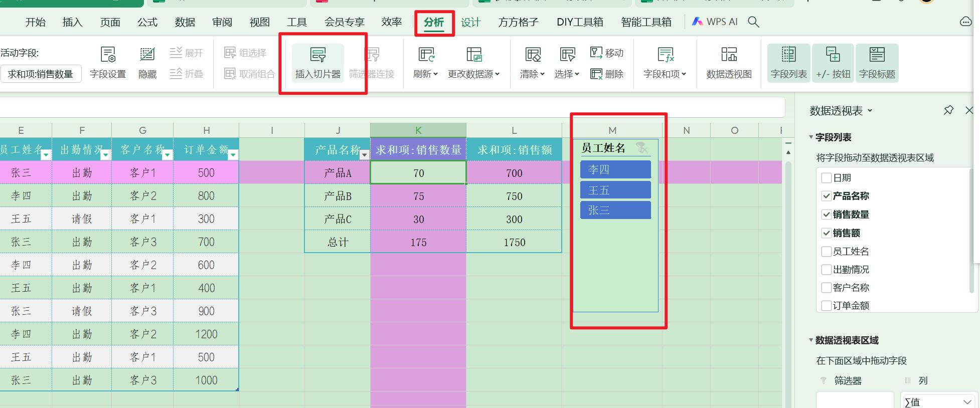Uncheck the 销售额 field checkbox
Viewport: 980px width, 408px height.
click(x=827, y=233)
